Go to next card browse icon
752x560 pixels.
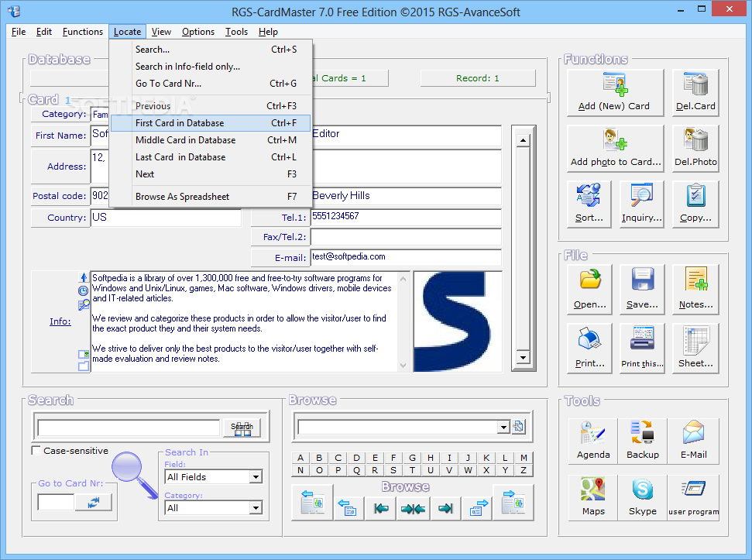(x=478, y=509)
